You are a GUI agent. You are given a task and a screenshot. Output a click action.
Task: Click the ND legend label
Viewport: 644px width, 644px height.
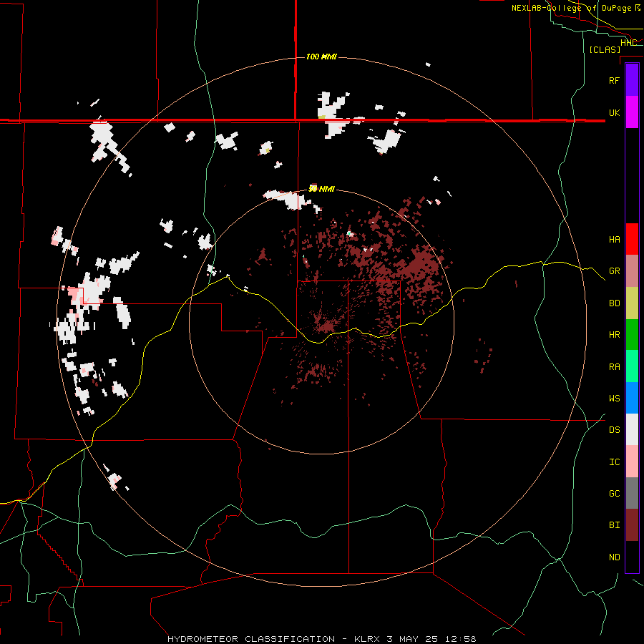click(614, 557)
